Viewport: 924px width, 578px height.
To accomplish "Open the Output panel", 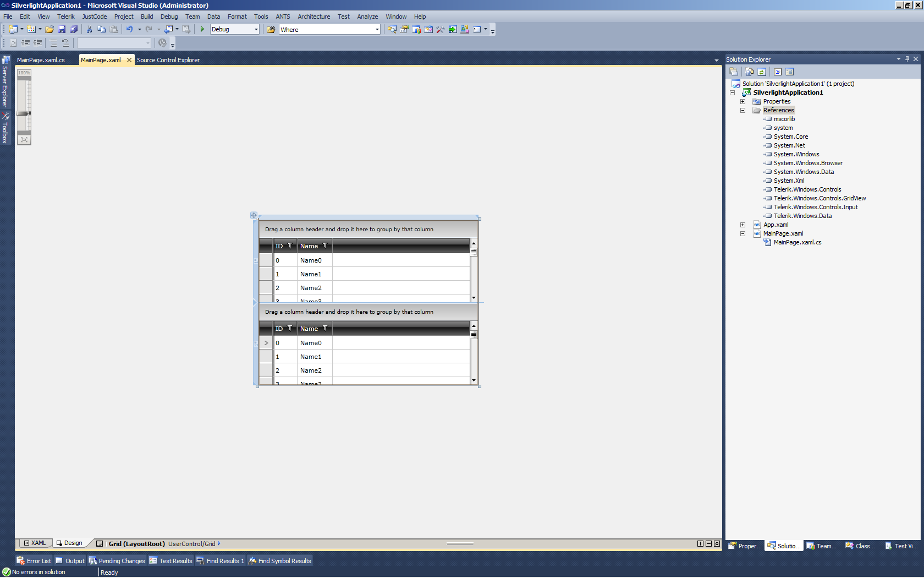I will [70, 560].
